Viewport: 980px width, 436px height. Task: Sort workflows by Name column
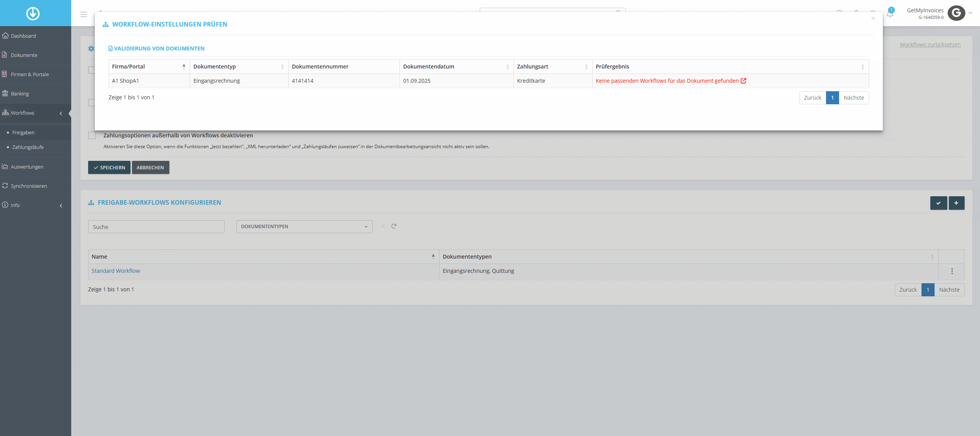click(x=264, y=257)
